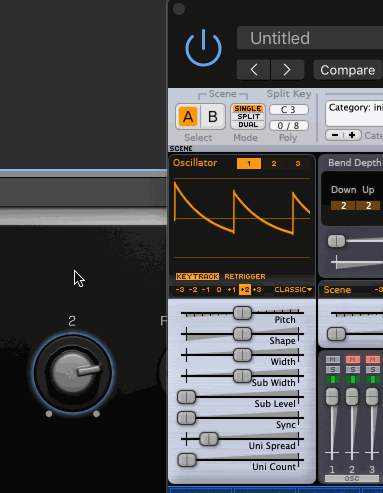Click next category plus button
This screenshot has width=383, height=493.
352,135
